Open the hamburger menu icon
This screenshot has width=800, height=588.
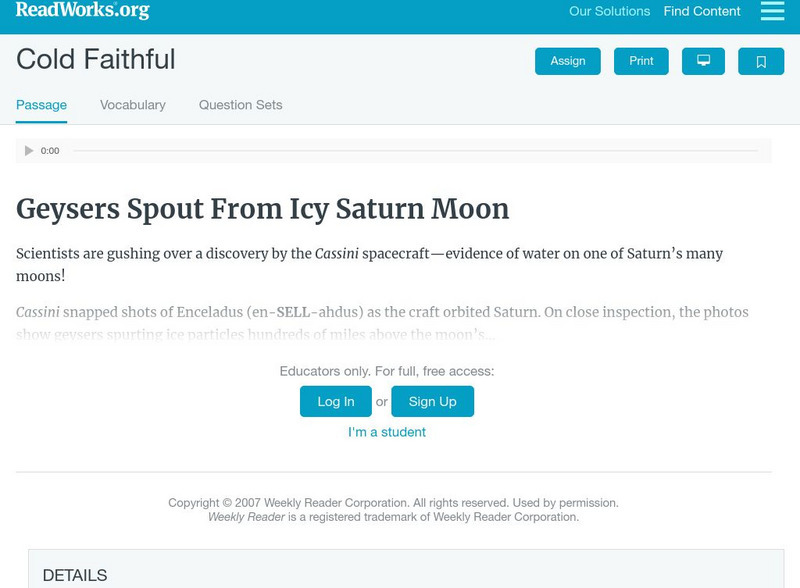click(772, 11)
